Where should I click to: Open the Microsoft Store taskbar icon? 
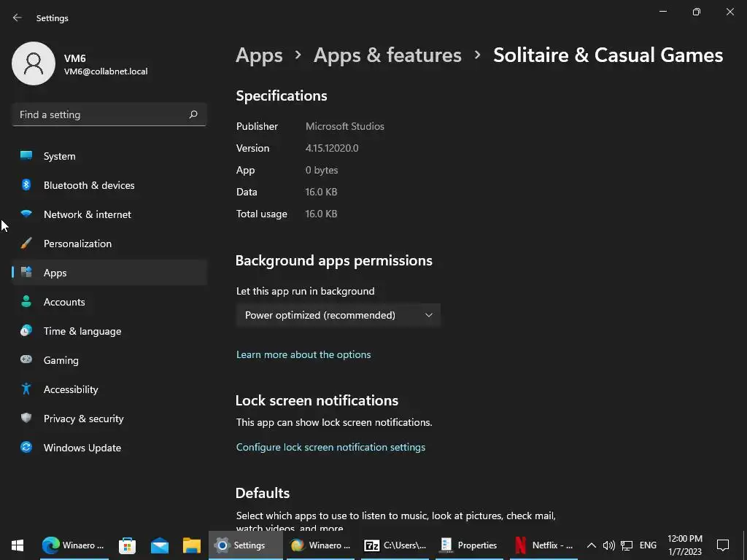click(128, 545)
